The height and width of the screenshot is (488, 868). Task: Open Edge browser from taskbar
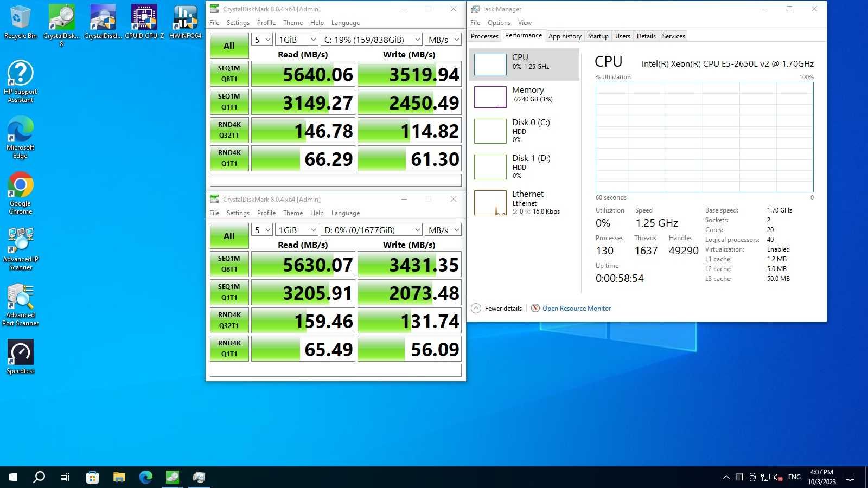tap(145, 477)
